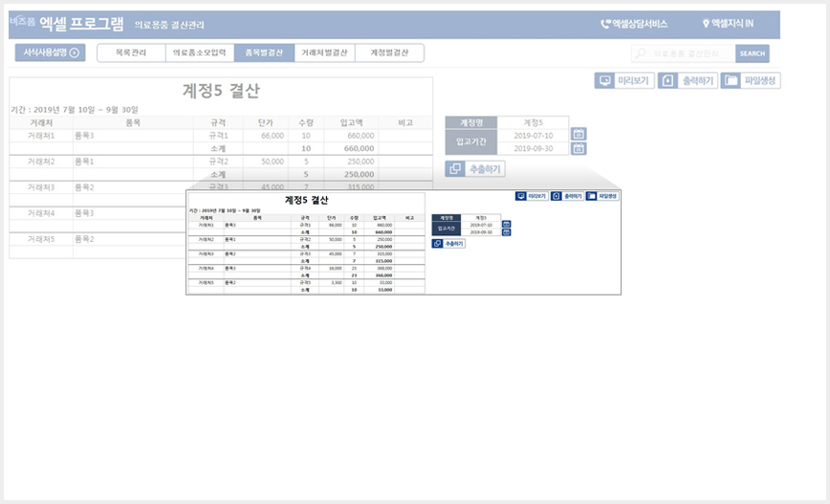
Task: Select the bold 660,000 subtotal amount
Action: [352, 149]
